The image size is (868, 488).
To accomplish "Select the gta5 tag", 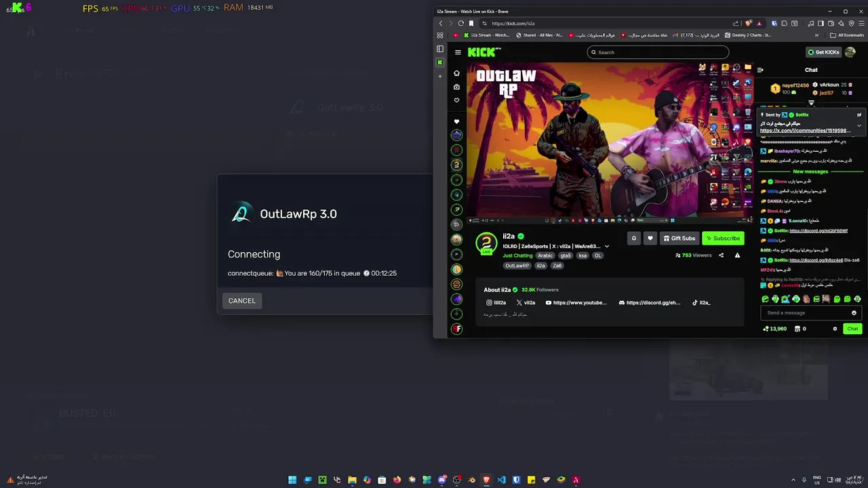I will 566,256.
